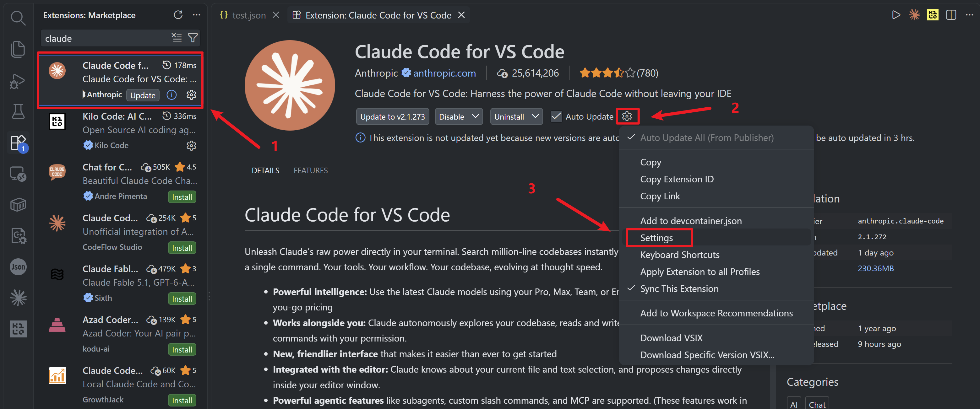Clear extensions search results
The height and width of the screenshot is (409, 980).
click(x=177, y=38)
